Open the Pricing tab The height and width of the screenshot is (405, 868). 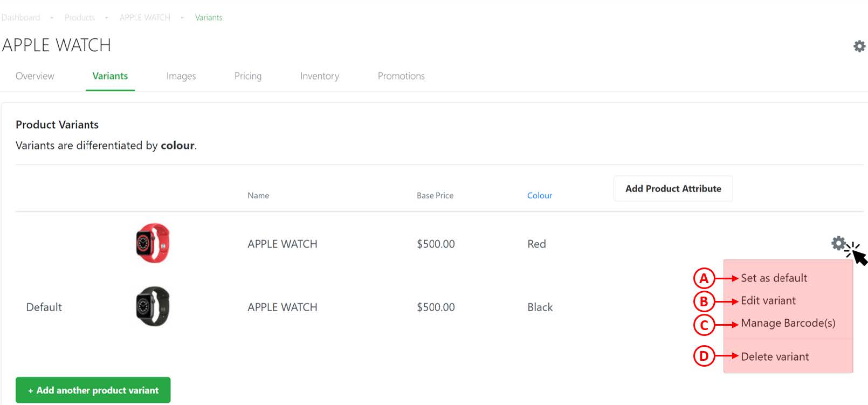coord(248,76)
